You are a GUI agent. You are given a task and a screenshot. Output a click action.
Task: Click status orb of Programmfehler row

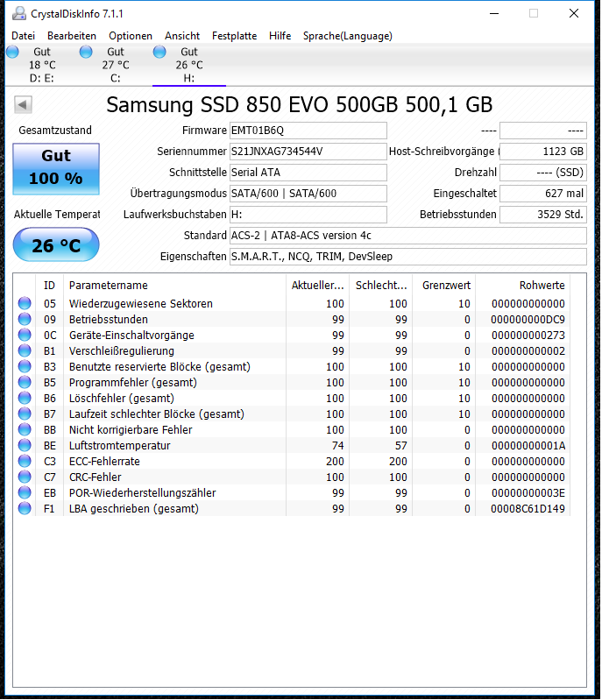click(x=25, y=382)
